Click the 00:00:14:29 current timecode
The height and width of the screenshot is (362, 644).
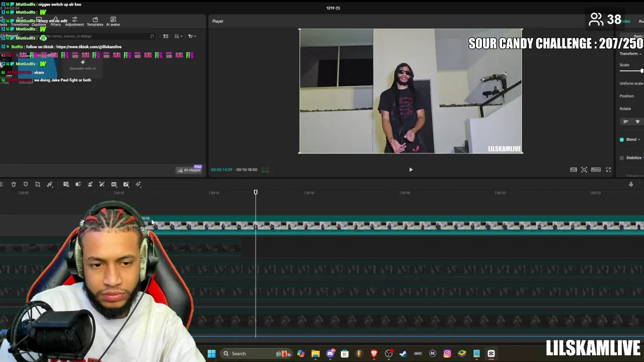coord(221,170)
